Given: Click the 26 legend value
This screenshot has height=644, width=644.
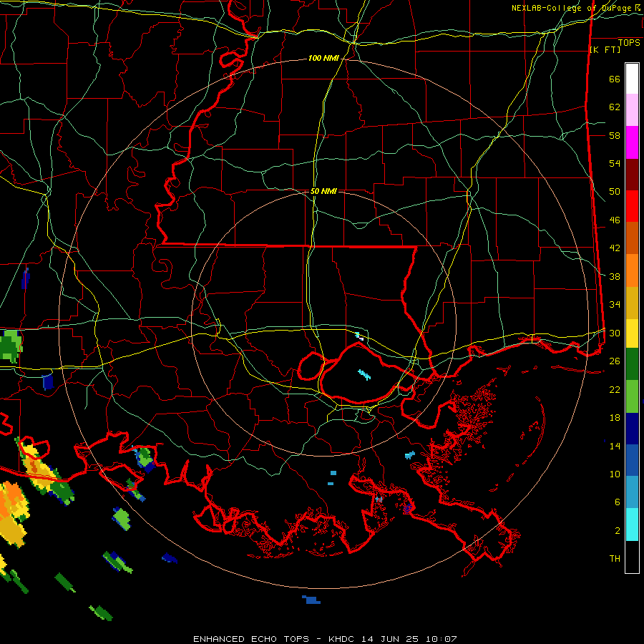Looking at the screenshot, I should (x=615, y=361).
